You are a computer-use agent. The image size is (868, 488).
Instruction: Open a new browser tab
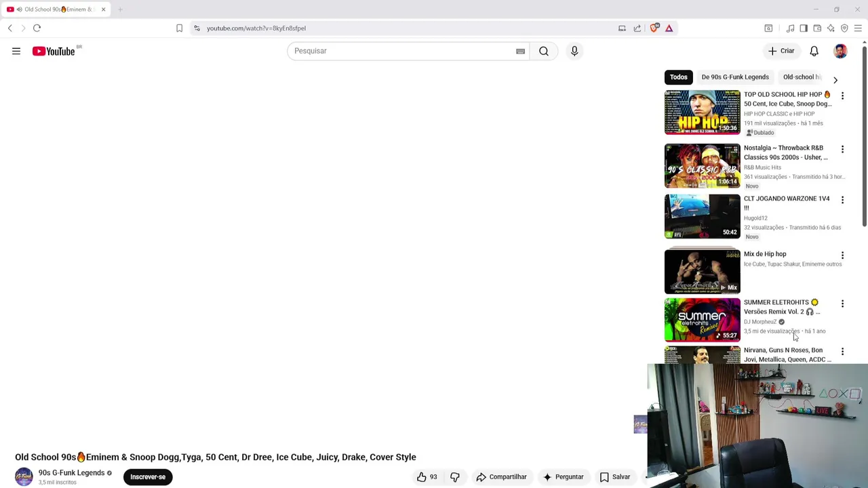pos(120,9)
